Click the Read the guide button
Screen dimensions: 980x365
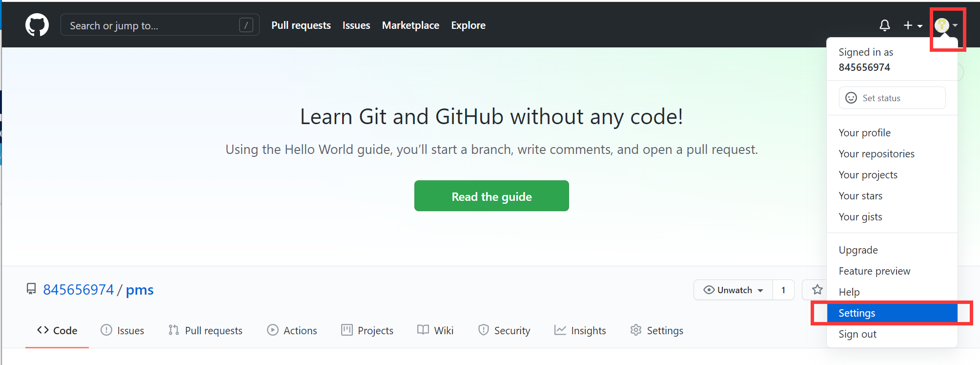click(491, 196)
